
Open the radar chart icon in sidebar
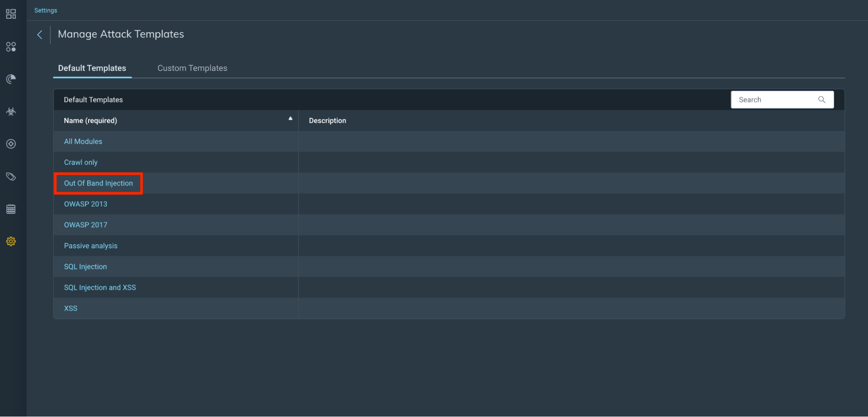pos(11,79)
